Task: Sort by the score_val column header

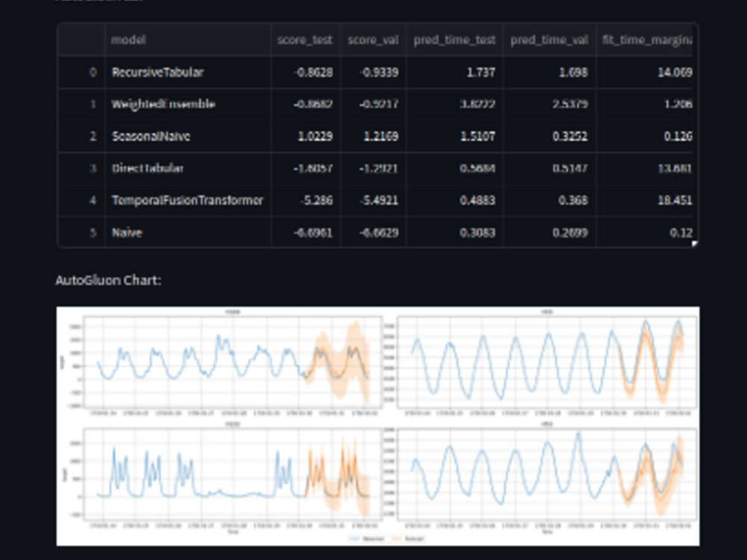Action: point(373,40)
